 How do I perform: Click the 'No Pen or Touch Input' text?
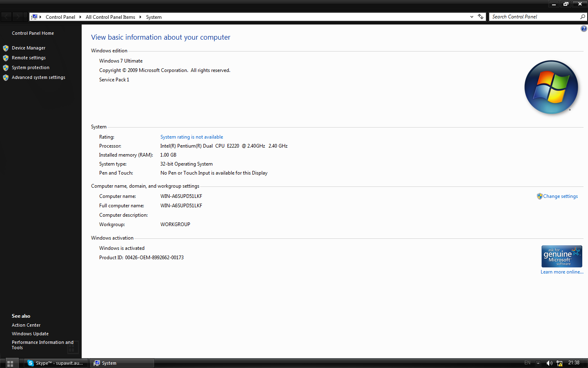pyautogui.click(x=214, y=173)
